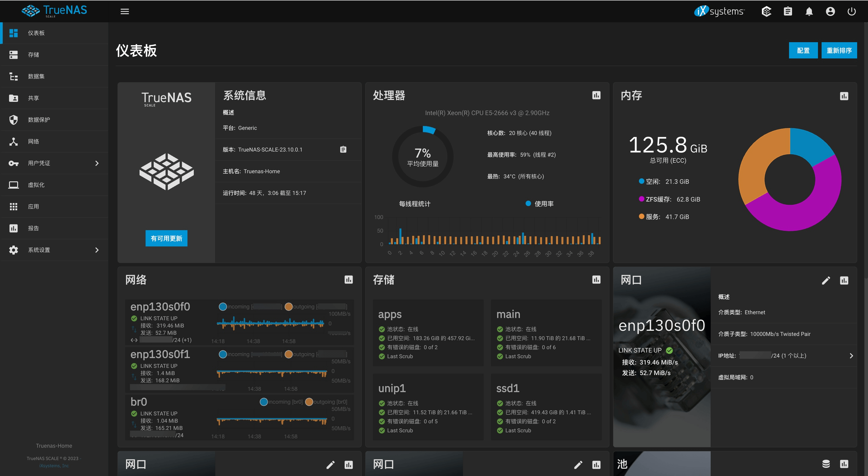
Task: Open the power menu icon
Action: [851, 11]
